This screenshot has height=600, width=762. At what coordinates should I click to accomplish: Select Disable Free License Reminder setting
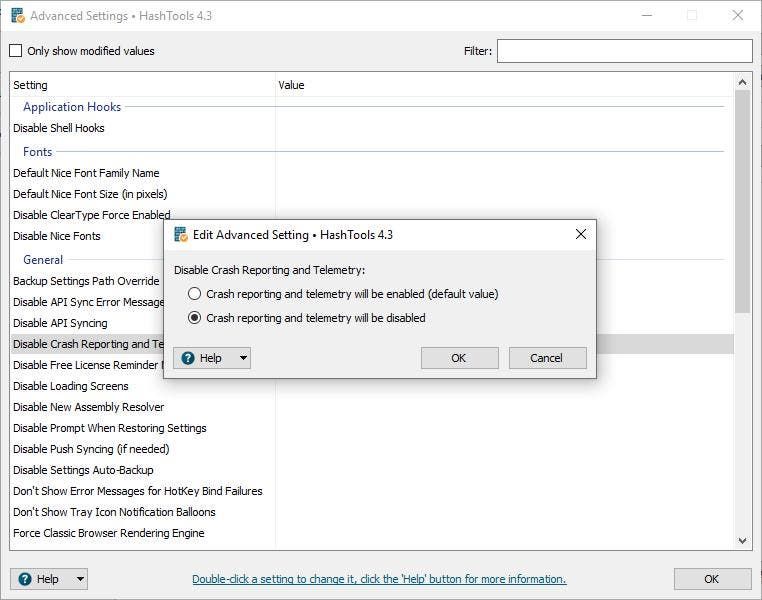(x=87, y=365)
